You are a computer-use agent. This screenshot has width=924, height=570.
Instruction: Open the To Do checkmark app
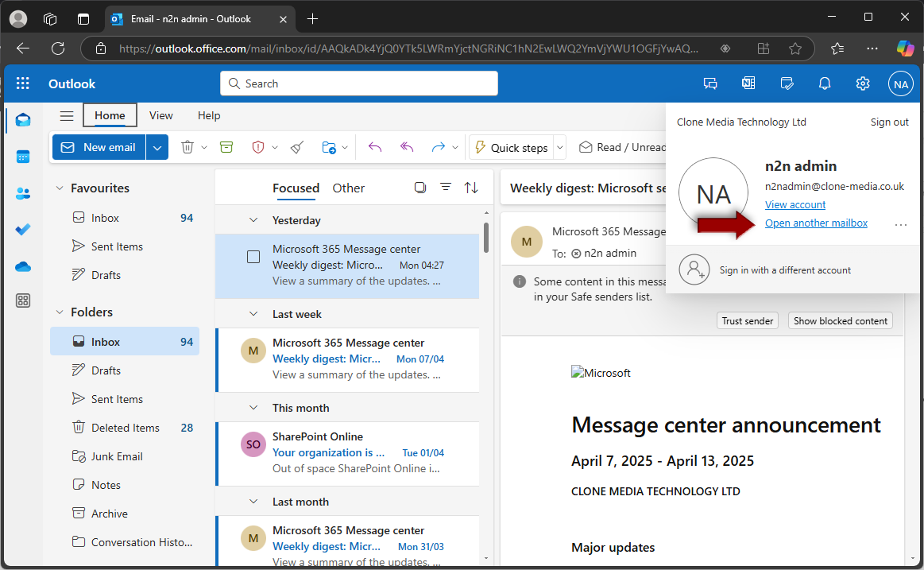coord(23,229)
